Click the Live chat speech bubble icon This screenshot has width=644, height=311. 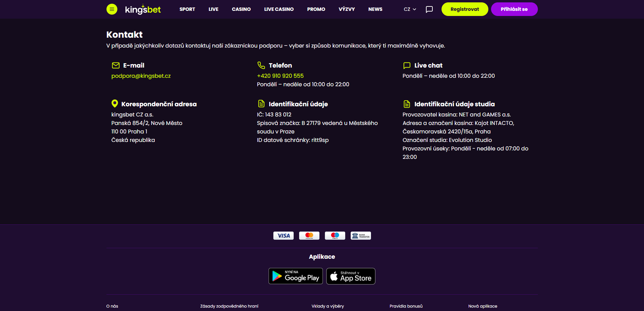point(407,66)
